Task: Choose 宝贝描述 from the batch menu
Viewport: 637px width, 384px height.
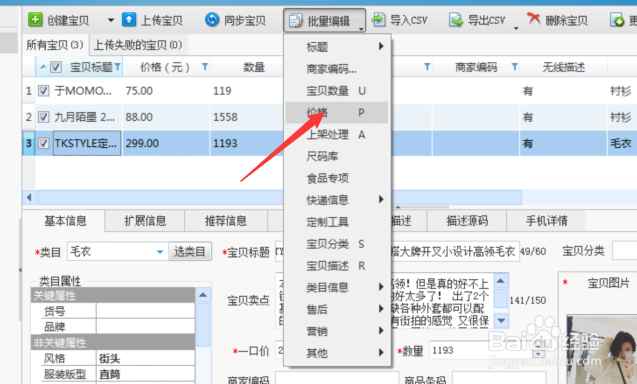Action: coord(337,266)
